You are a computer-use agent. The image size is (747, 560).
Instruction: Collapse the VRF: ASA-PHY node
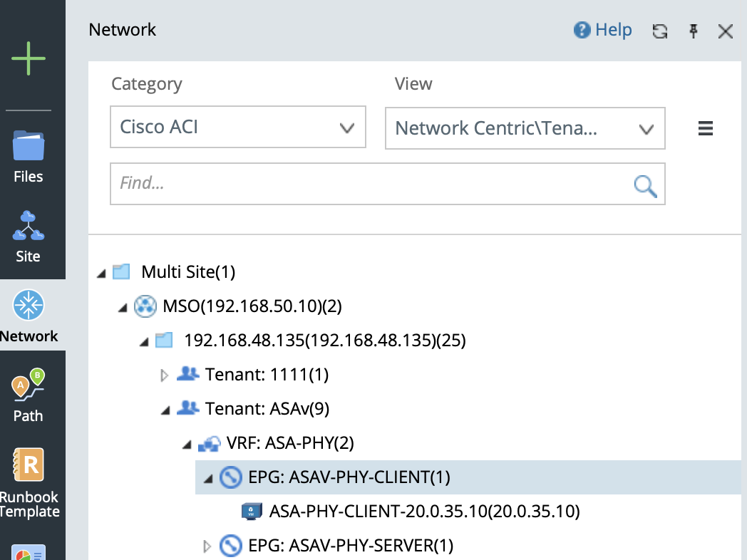[x=187, y=445]
